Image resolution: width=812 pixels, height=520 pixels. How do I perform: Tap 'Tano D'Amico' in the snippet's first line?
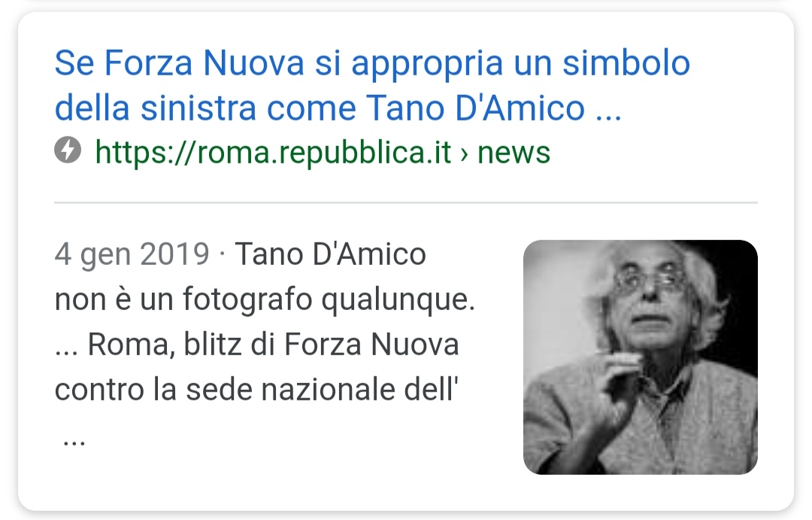click(x=330, y=254)
